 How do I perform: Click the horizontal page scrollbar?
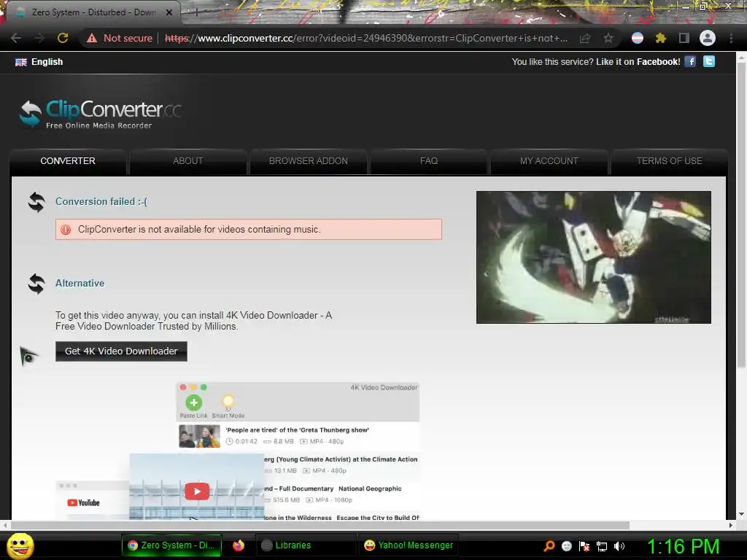point(320,525)
